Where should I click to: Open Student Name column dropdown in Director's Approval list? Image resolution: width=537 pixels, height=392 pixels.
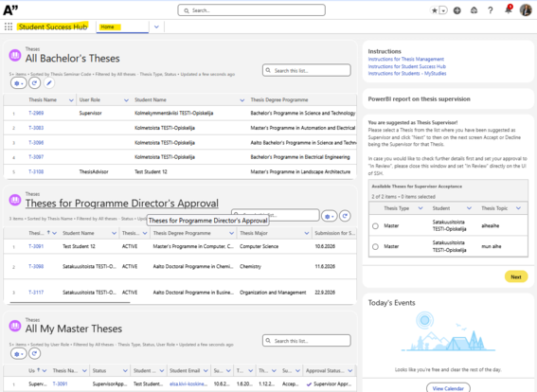coord(114,233)
